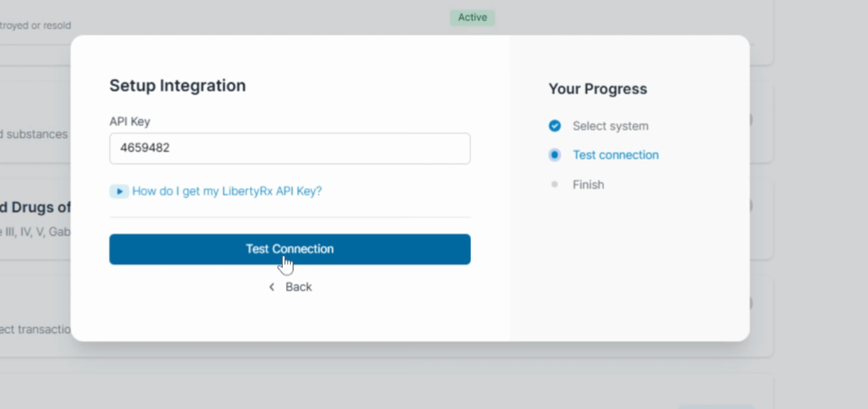The height and width of the screenshot is (409, 868).
Task: Click the left chevron icon next to Back
Action: coord(272,287)
